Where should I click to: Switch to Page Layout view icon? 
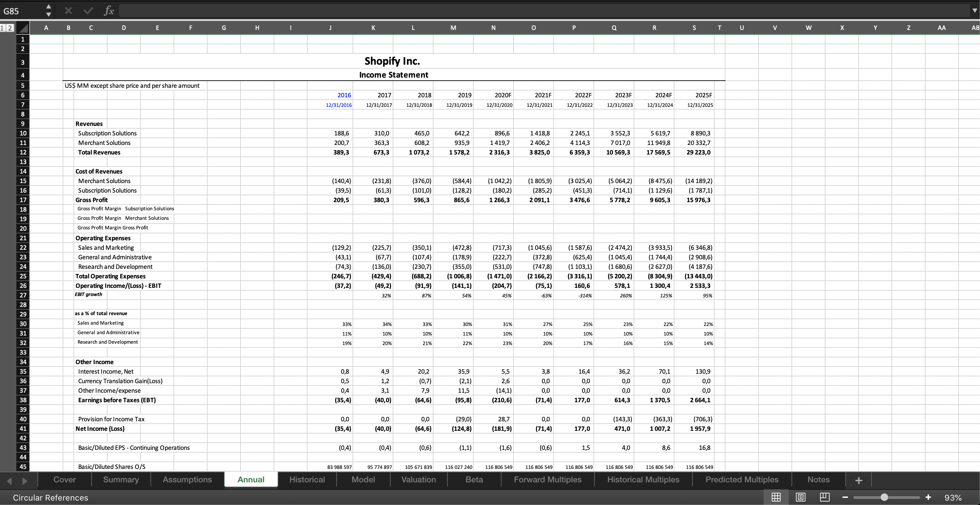[800, 498]
